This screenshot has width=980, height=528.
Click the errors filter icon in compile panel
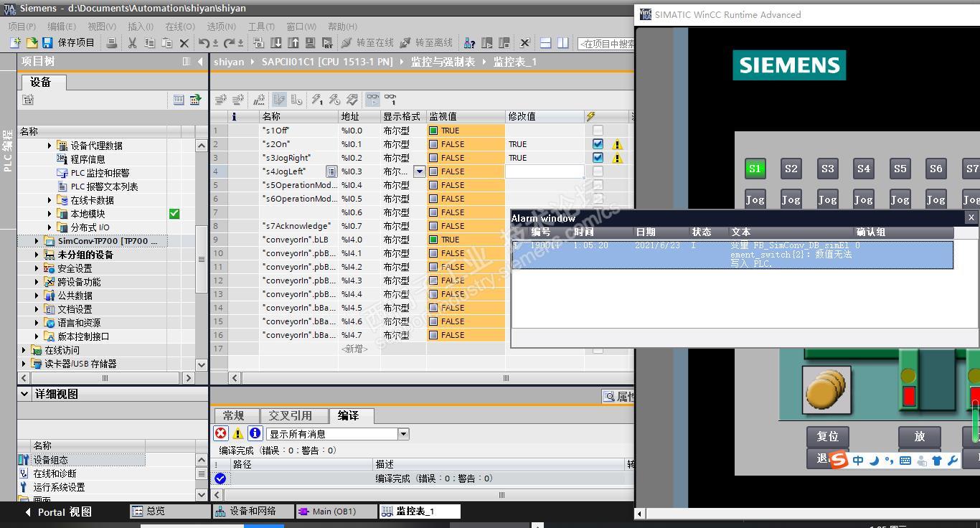(220, 433)
